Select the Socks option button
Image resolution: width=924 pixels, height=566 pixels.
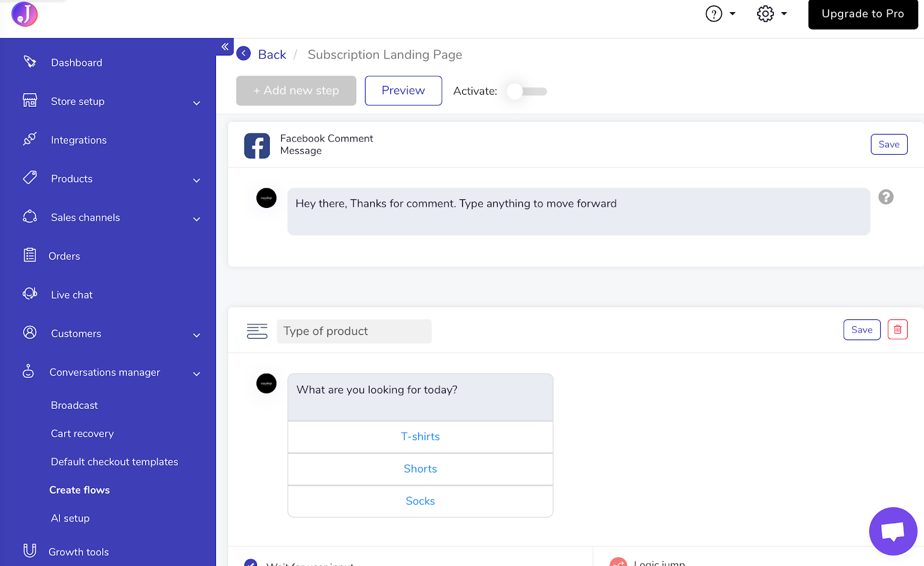(x=420, y=501)
